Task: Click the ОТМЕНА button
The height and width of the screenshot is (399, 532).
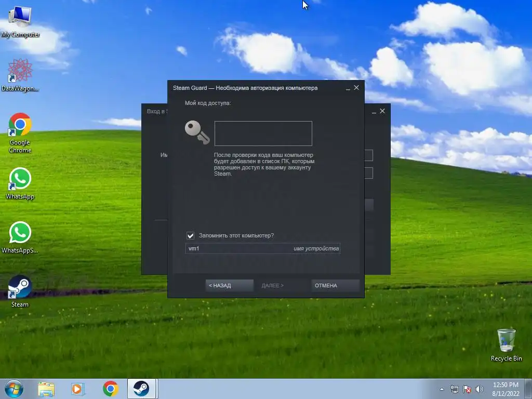Action: (335, 285)
